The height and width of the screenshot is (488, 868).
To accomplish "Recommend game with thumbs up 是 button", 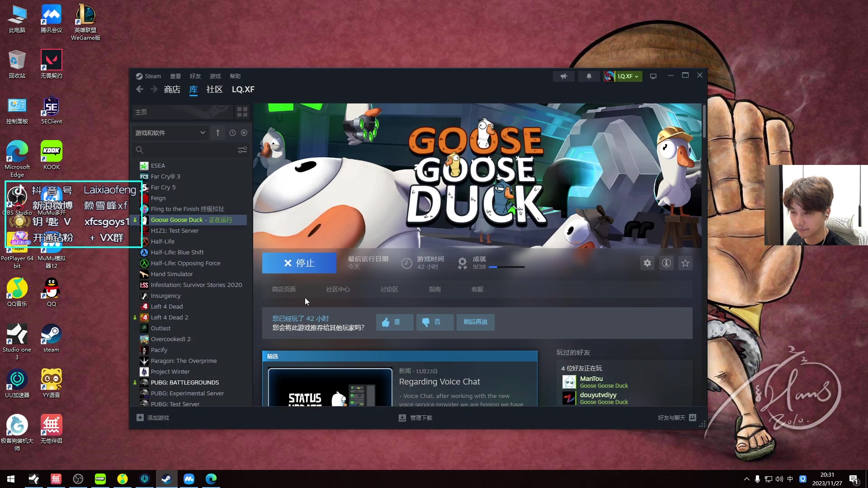I will tap(395, 322).
